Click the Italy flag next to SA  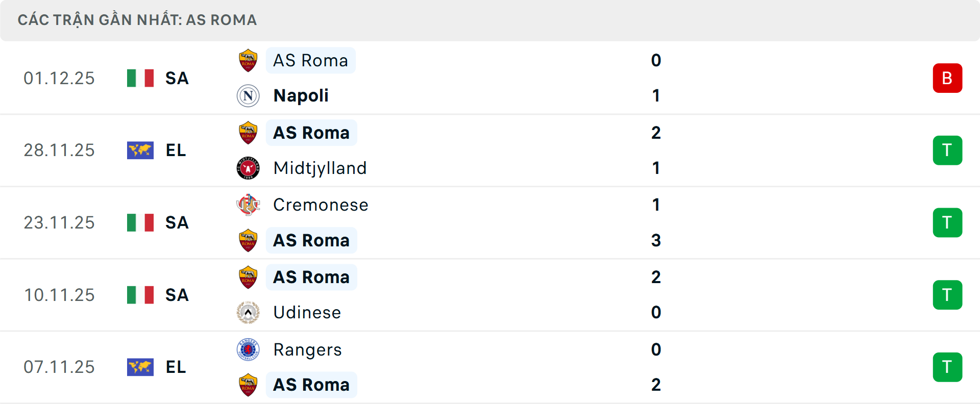(140, 78)
